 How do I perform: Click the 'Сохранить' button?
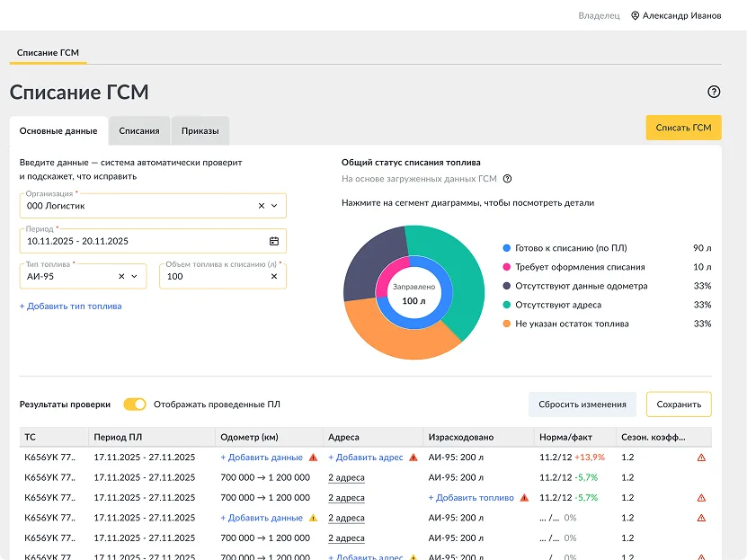pyautogui.click(x=679, y=404)
